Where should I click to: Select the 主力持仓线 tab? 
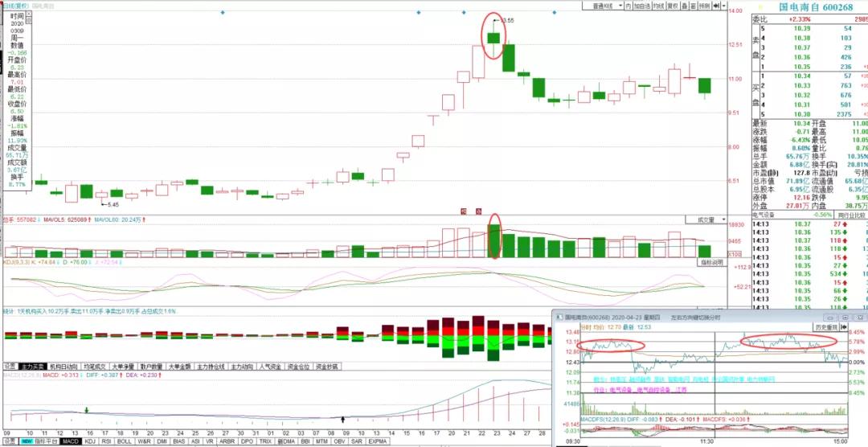(x=211, y=366)
